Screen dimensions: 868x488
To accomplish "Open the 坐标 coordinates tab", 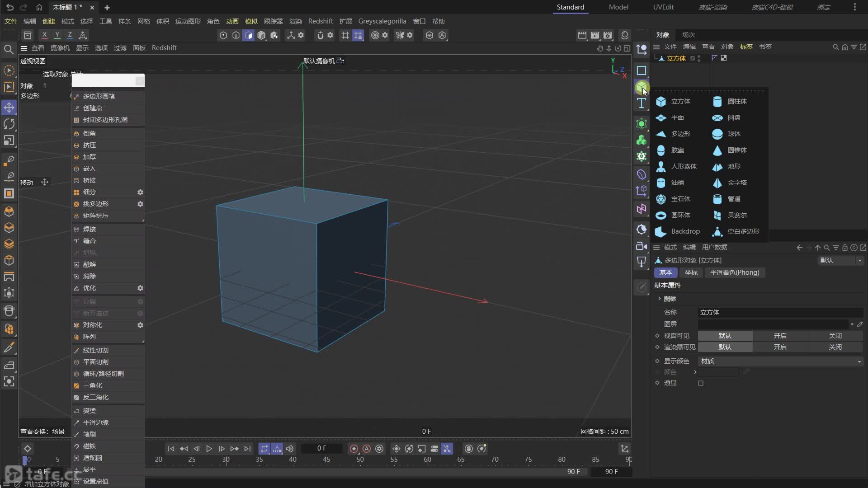I will click(691, 272).
